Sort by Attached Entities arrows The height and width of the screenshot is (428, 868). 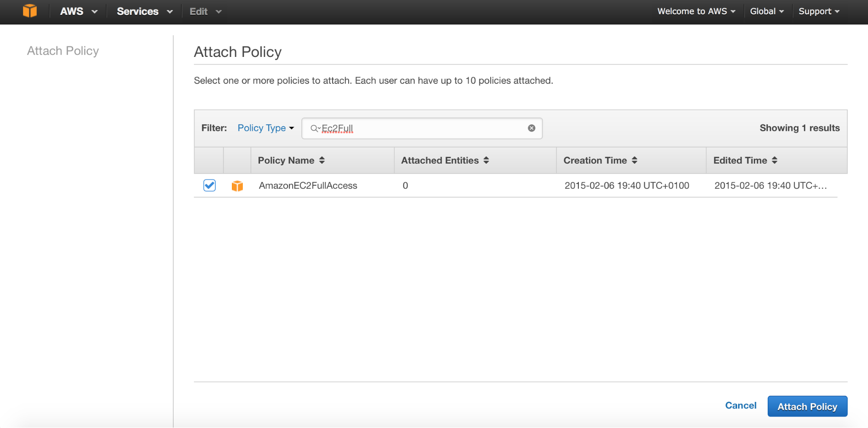(x=486, y=160)
